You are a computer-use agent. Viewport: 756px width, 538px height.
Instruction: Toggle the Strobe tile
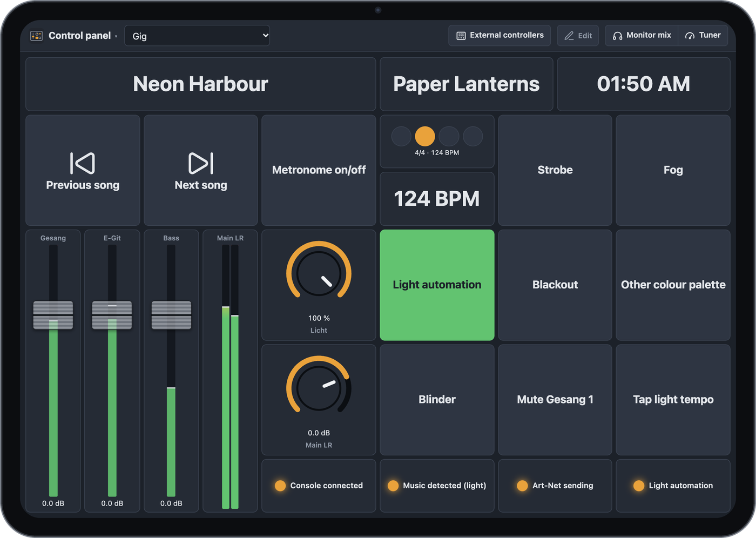(555, 170)
